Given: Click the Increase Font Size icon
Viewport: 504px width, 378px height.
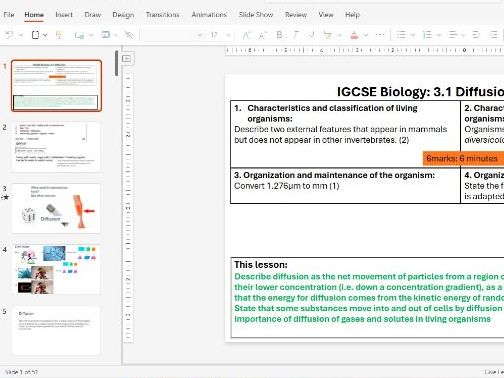Looking at the screenshot, I should [x=246, y=35].
